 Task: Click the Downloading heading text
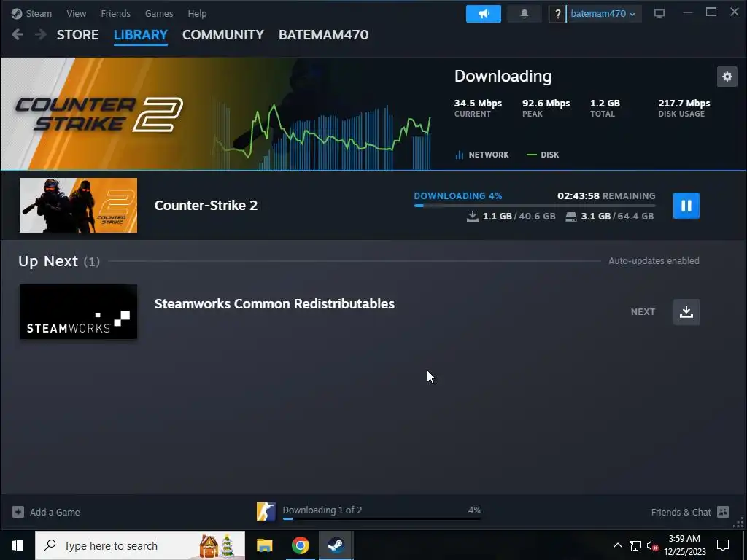point(503,76)
